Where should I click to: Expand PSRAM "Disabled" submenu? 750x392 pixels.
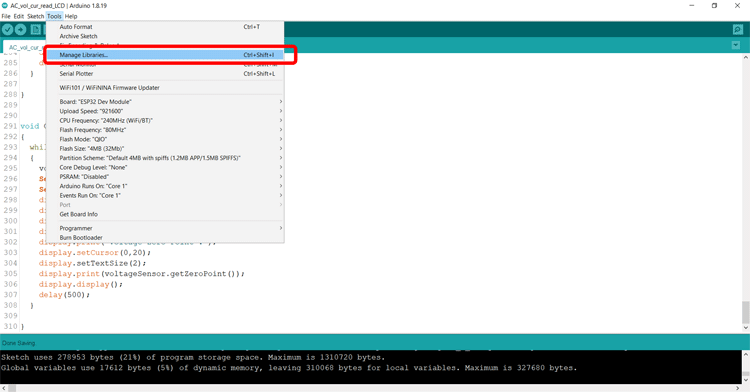tap(165, 176)
